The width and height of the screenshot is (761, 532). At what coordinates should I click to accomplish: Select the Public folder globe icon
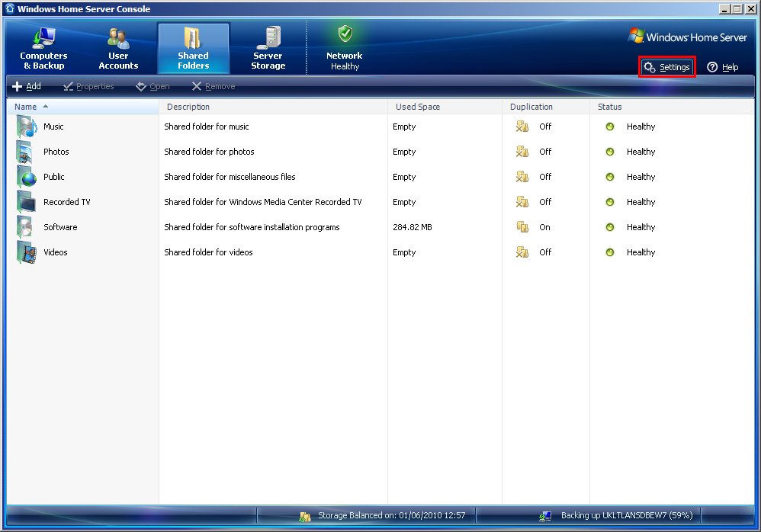(27, 178)
